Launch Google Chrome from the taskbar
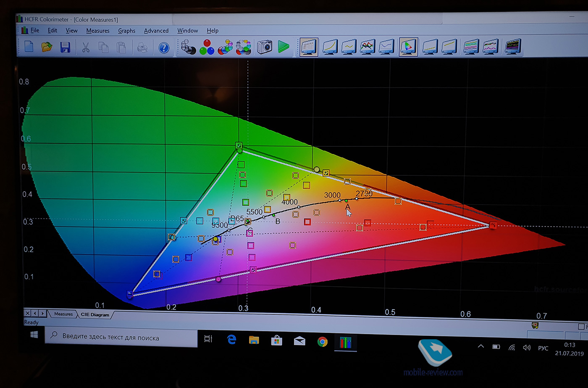 click(x=323, y=342)
